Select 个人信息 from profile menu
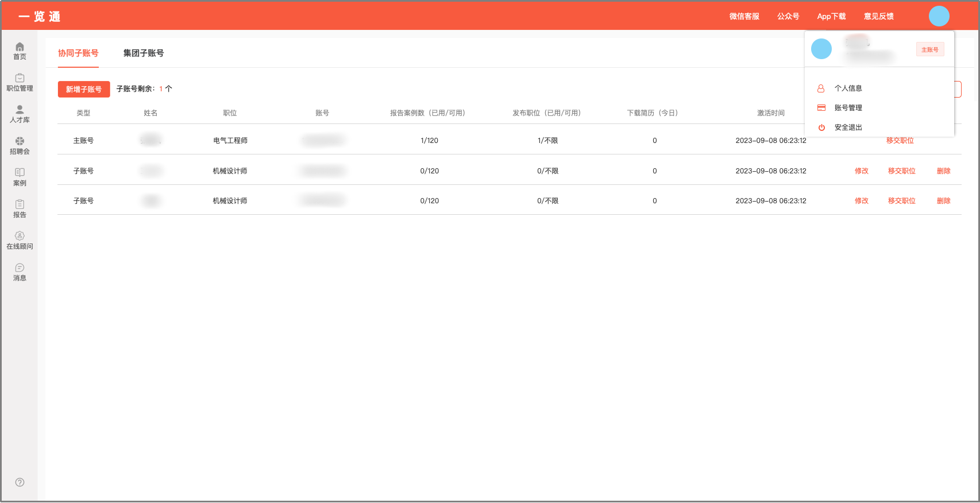Screen dimensions: 980x503 pos(848,88)
